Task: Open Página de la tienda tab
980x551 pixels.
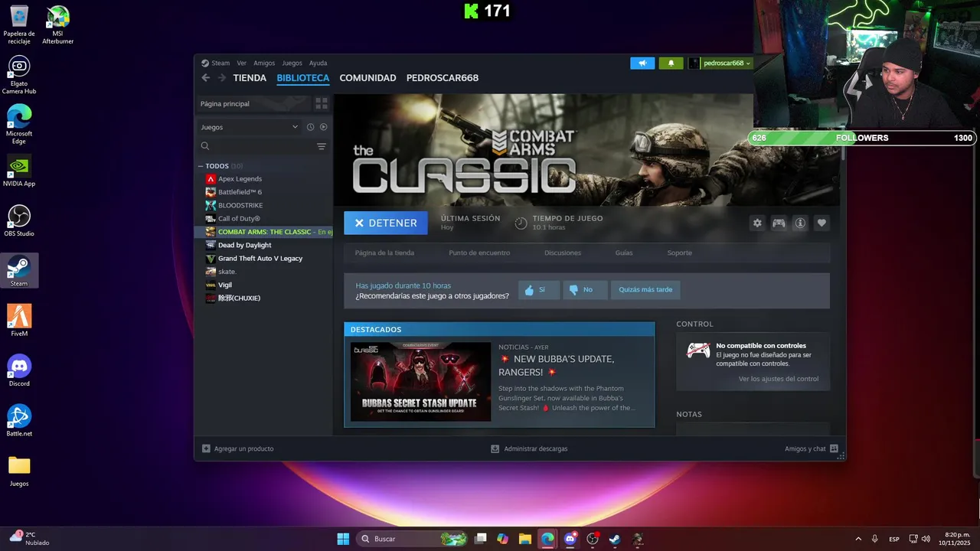Action: (384, 253)
